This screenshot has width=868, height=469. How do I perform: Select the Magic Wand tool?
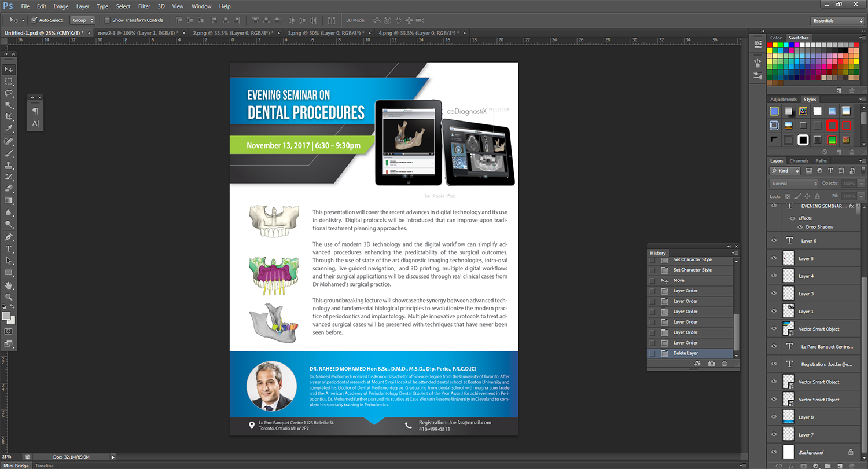9,105
